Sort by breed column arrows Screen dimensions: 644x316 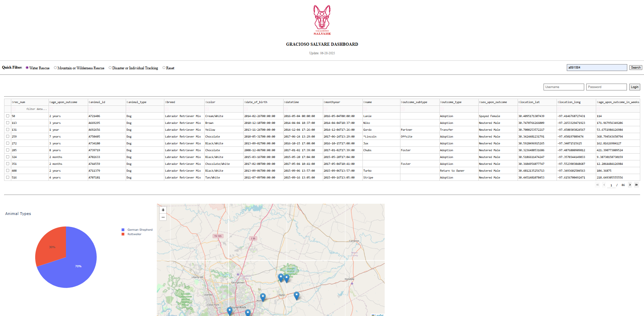click(x=166, y=102)
